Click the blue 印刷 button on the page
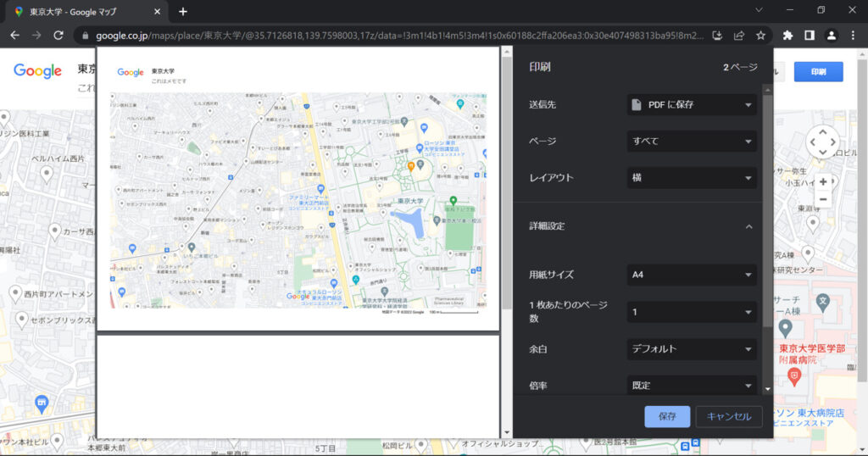This screenshot has width=868, height=456. pyautogui.click(x=818, y=71)
